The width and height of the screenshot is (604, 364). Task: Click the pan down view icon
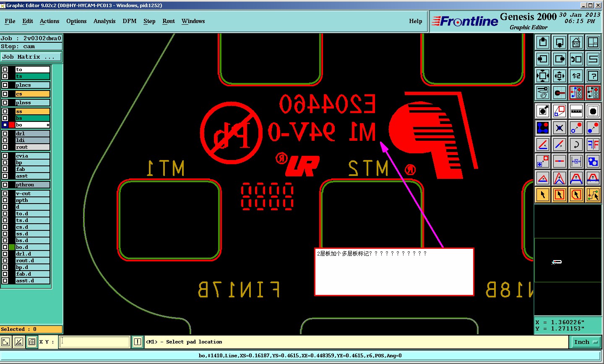560,42
